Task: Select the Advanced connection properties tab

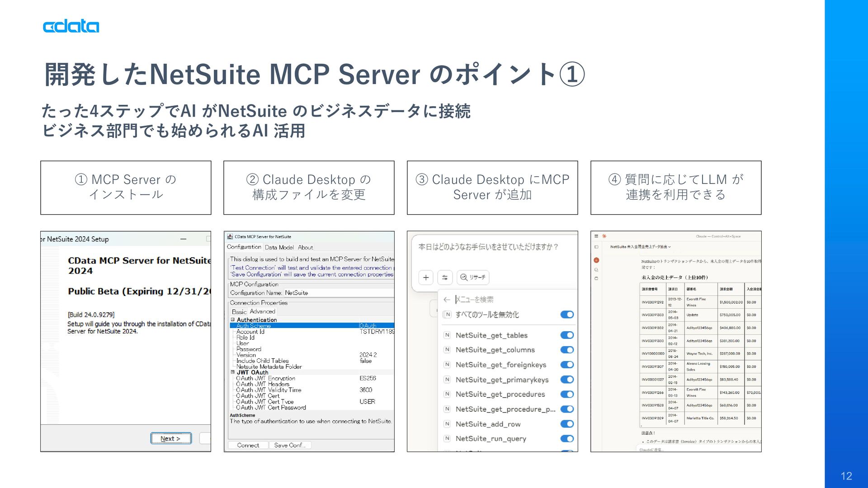Action: click(262, 311)
